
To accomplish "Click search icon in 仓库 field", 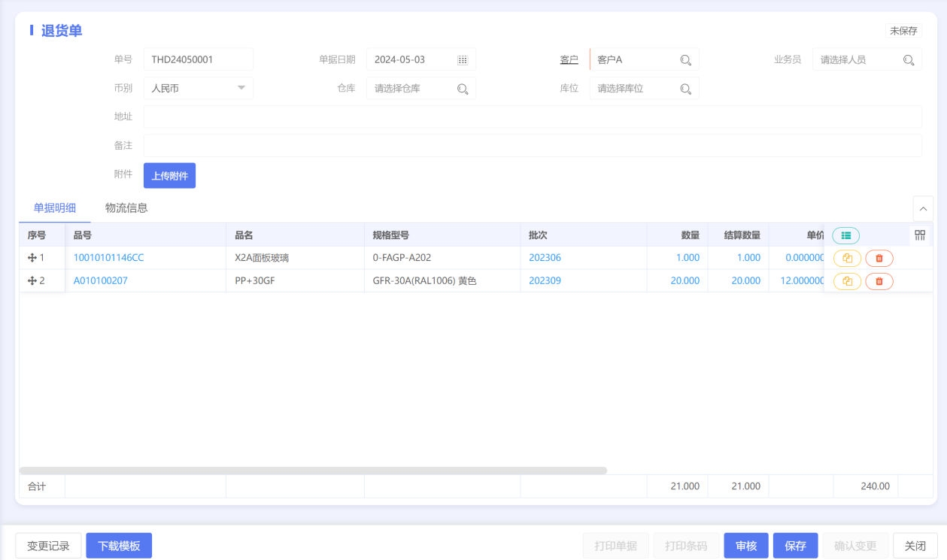I will point(463,89).
